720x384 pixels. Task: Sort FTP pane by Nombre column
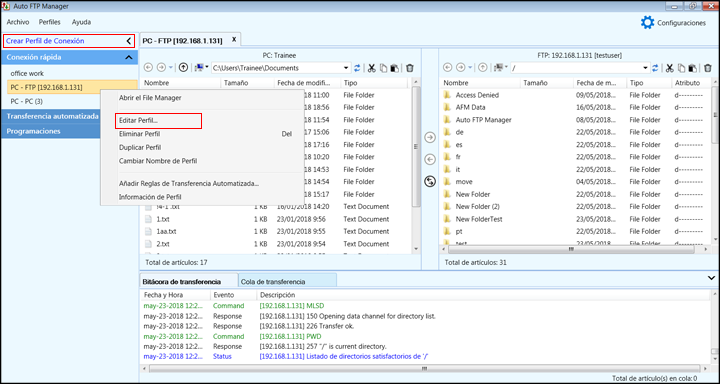point(481,83)
